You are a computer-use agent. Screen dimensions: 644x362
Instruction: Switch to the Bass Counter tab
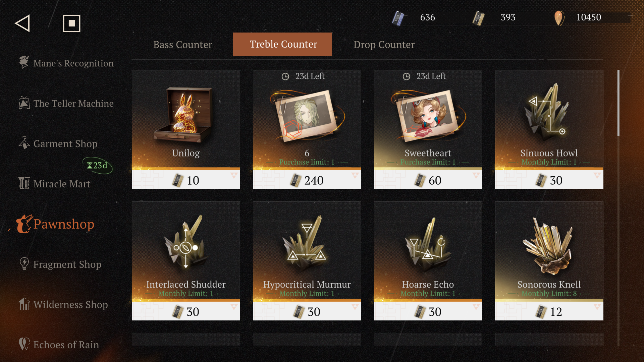tap(182, 45)
